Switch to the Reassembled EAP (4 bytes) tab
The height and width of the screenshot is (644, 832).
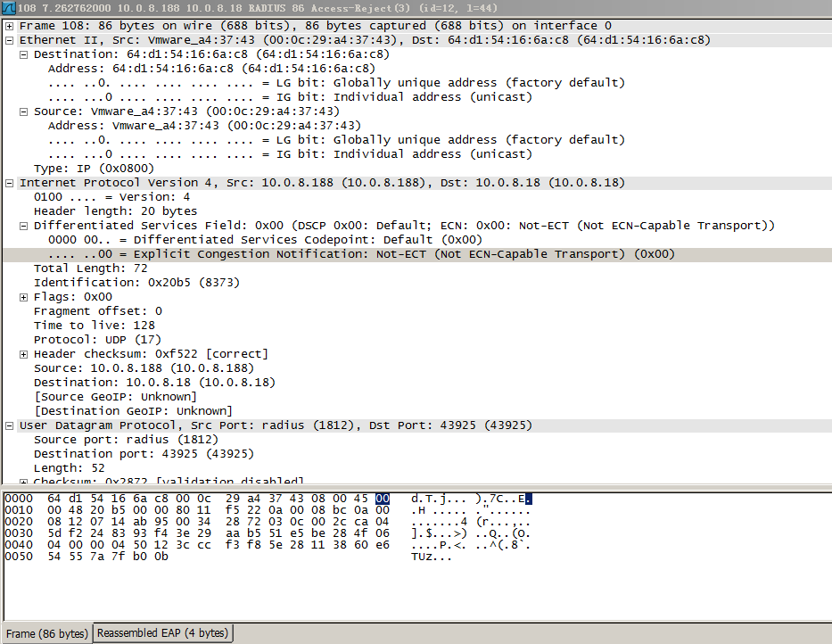click(x=161, y=632)
